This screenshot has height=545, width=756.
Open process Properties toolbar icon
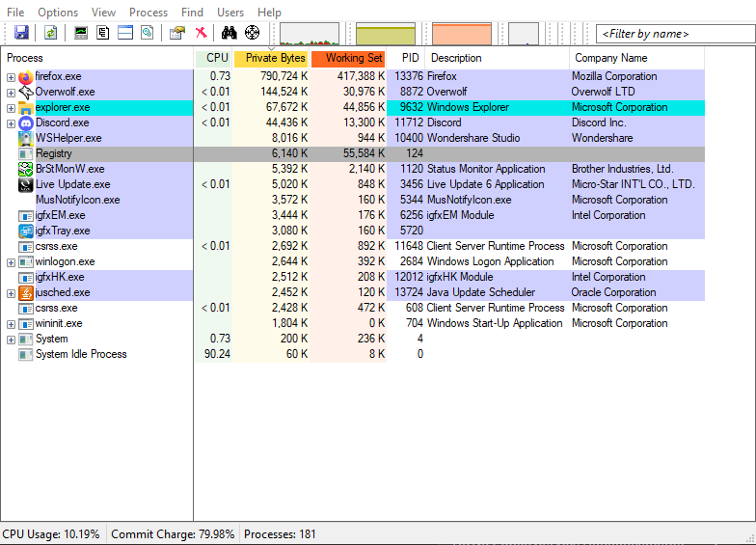pyautogui.click(x=177, y=33)
